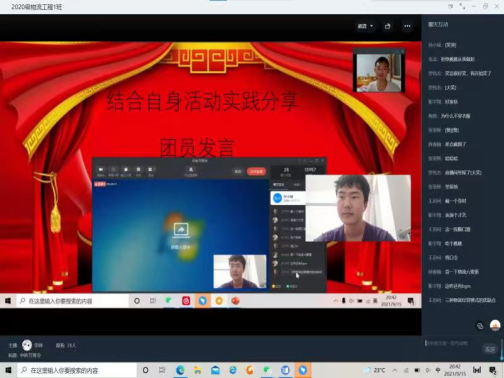Click the send button for chat message
Screen dimensions: 504x378
(490, 349)
